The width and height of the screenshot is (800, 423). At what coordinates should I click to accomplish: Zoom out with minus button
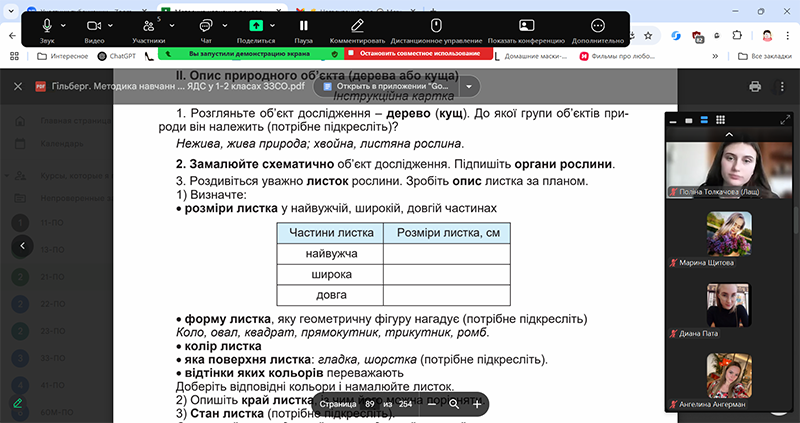pos(432,404)
